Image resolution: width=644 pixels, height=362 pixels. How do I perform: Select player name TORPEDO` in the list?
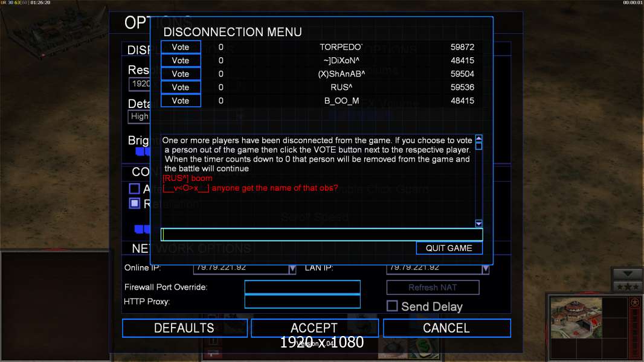point(341,47)
